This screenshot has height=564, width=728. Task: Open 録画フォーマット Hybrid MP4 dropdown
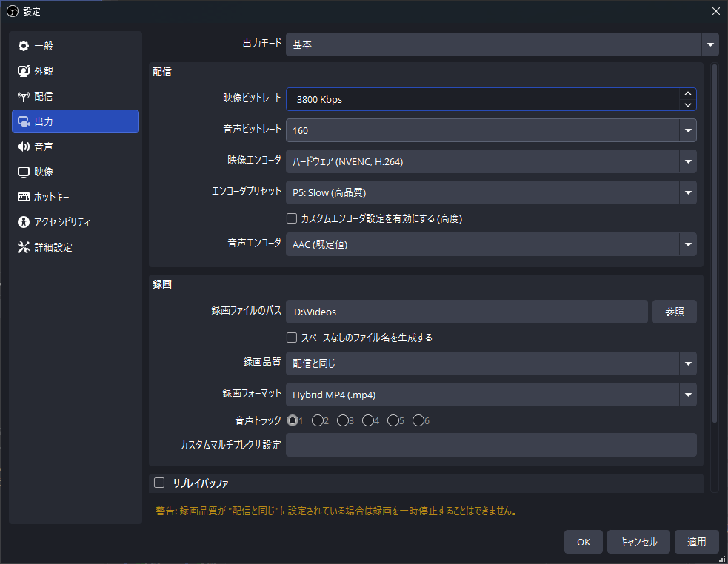coord(491,395)
